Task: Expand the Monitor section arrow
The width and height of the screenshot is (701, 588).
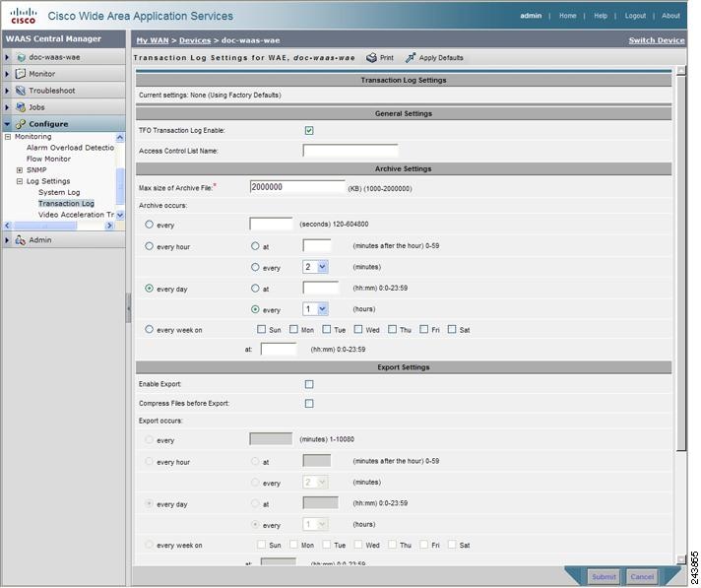Action: 7,74
